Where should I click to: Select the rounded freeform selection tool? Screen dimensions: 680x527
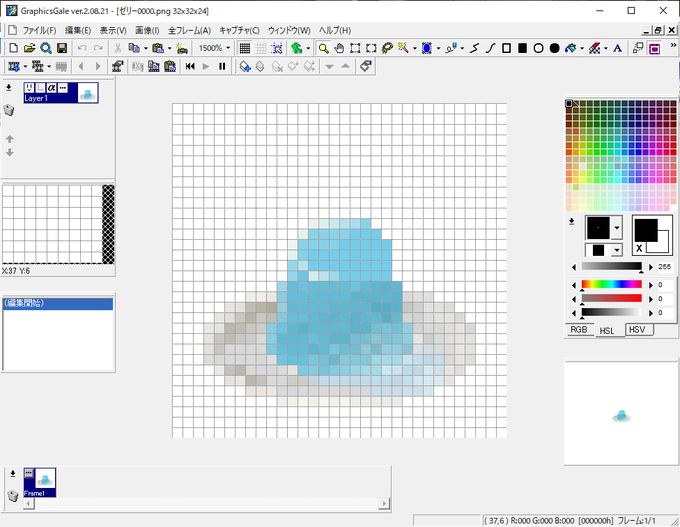coord(371,48)
